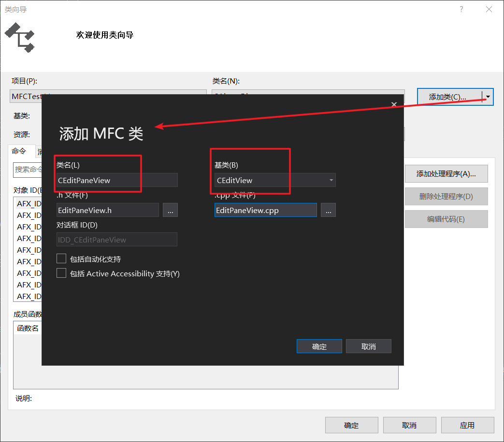The height and width of the screenshot is (442, 504).
Task: Enable 包括自动化支持 checkbox
Action: coord(61,258)
